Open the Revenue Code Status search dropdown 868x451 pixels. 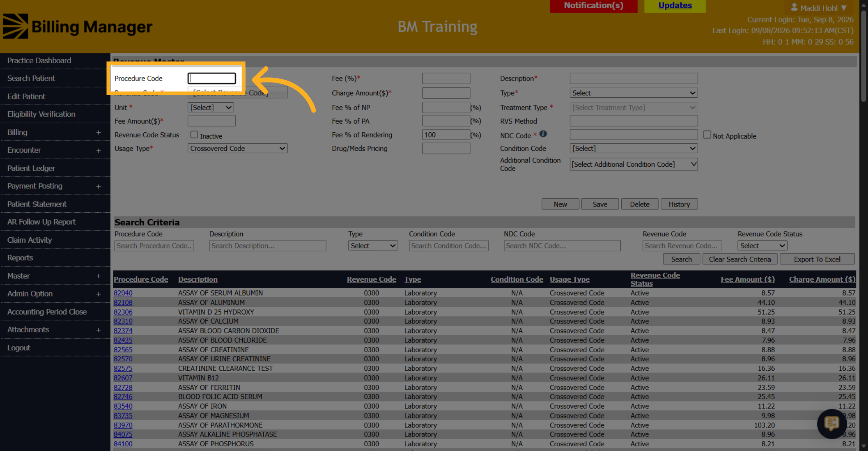[762, 246]
